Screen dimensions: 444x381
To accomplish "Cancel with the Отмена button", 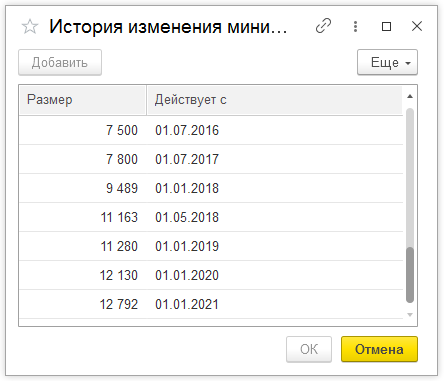I will [x=379, y=349].
